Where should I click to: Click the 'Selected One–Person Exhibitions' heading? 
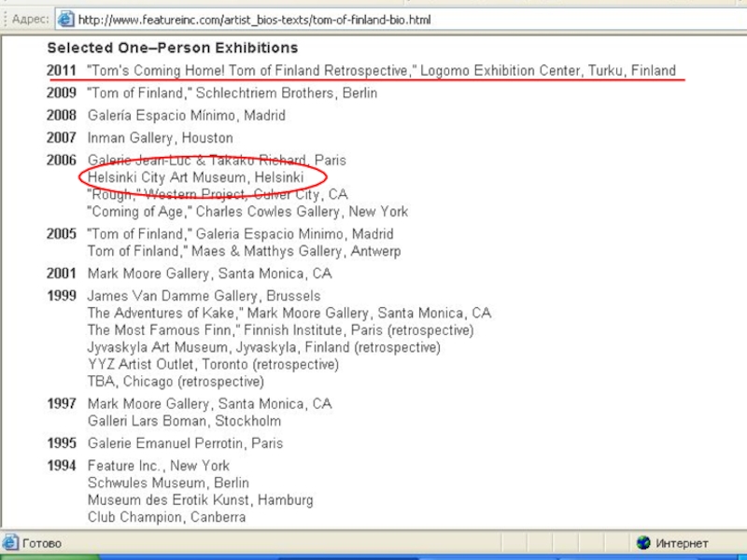point(173,48)
